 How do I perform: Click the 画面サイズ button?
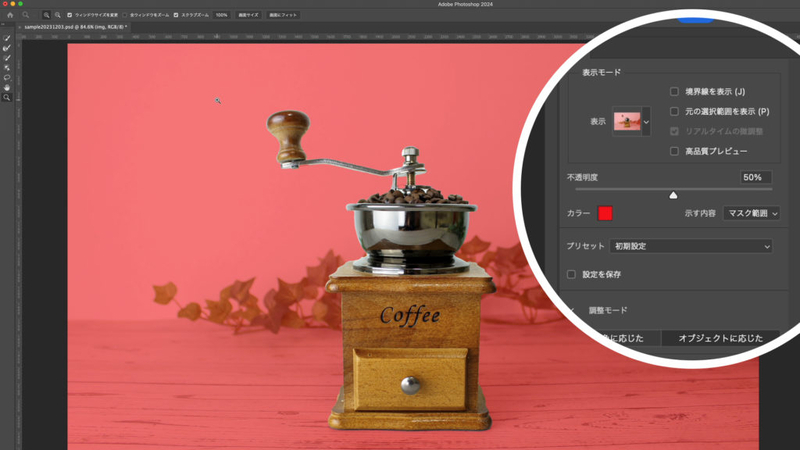248,15
